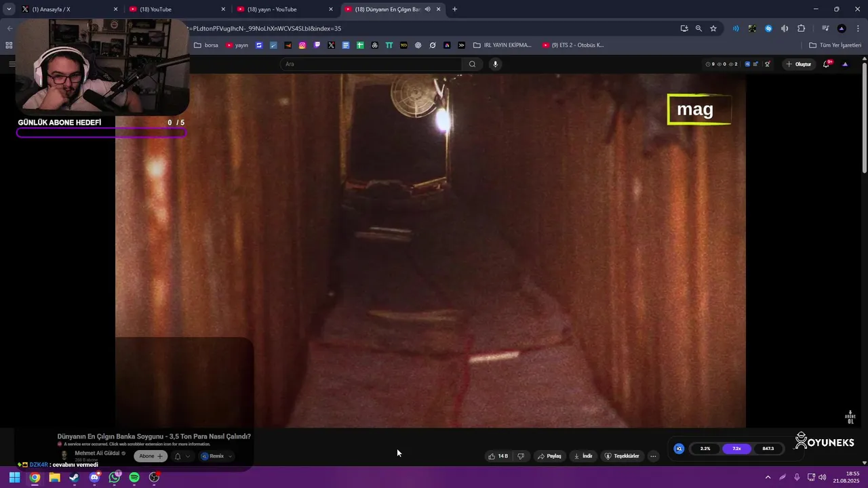Click the blue extension icon beside 2.2%
The image size is (868, 488).
pyautogui.click(x=679, y=449)
